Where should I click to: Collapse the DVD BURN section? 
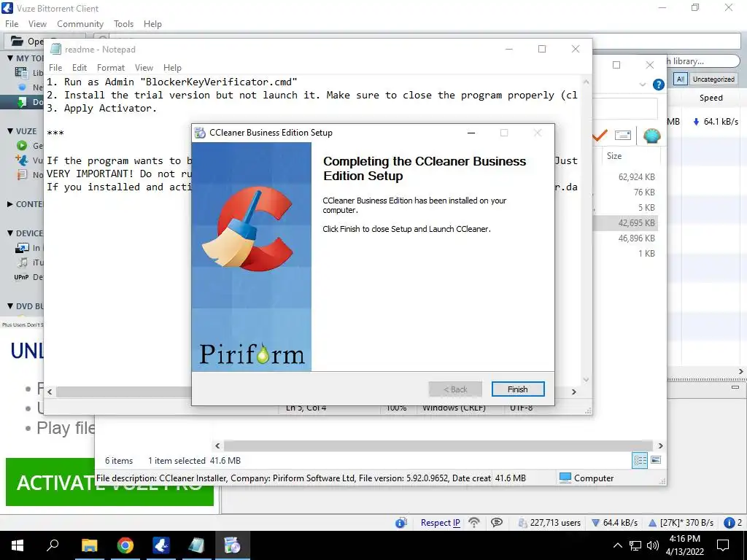(x=10, y=306)
